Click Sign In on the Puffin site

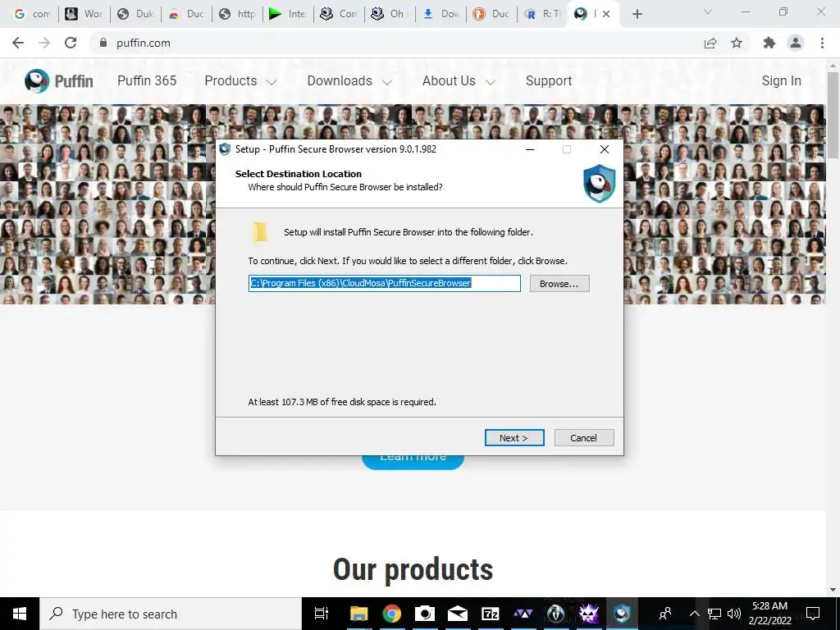point(781,81)
